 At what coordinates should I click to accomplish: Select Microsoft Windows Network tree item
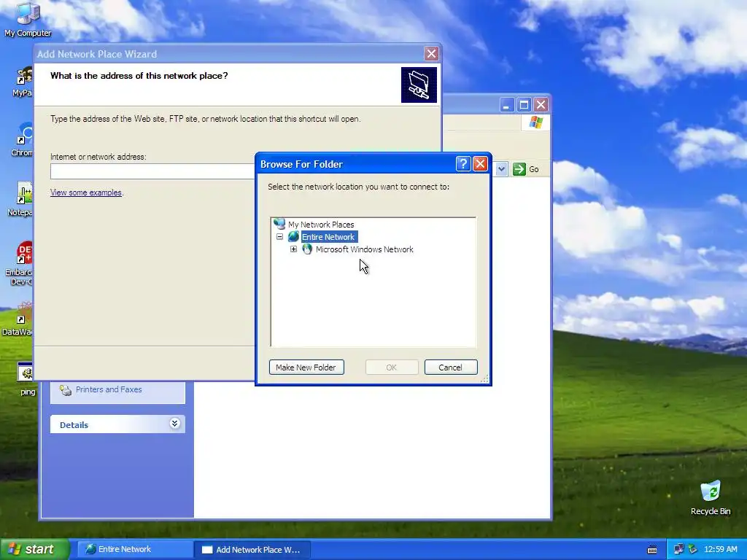365,249
